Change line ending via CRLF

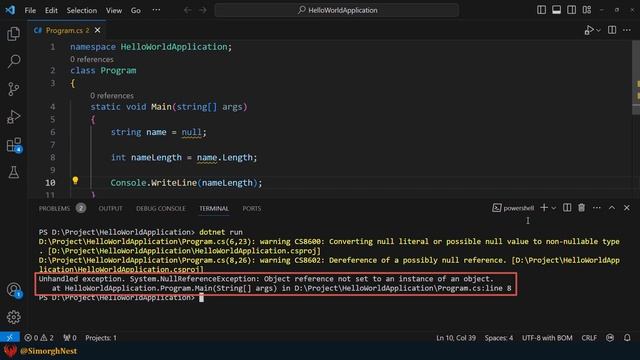coord(589,338)
